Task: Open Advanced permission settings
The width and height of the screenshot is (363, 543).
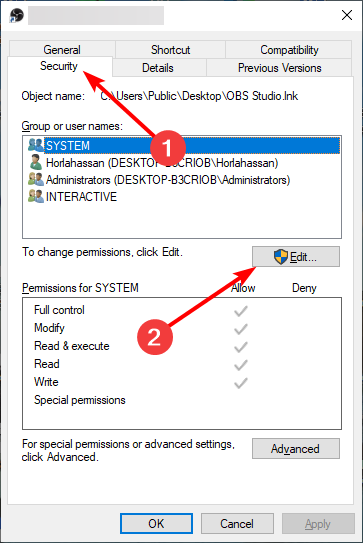Action: 296,448
